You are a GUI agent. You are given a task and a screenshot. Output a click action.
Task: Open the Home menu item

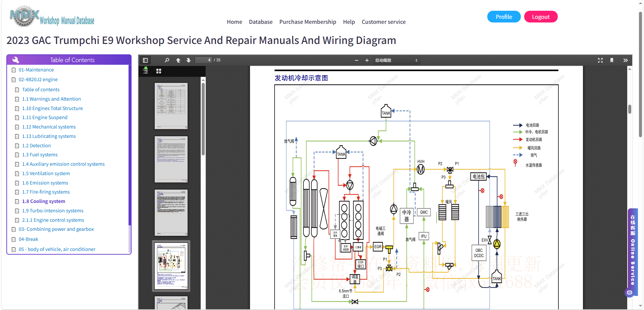coord(234,22)
